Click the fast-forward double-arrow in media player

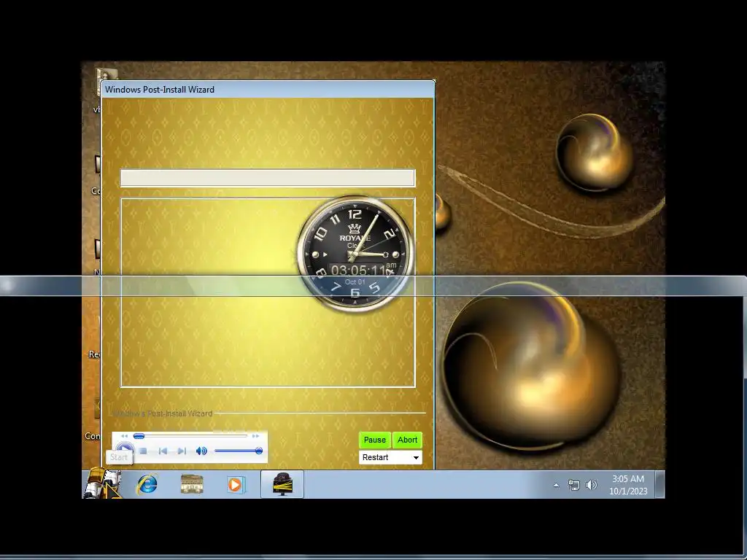256,436
